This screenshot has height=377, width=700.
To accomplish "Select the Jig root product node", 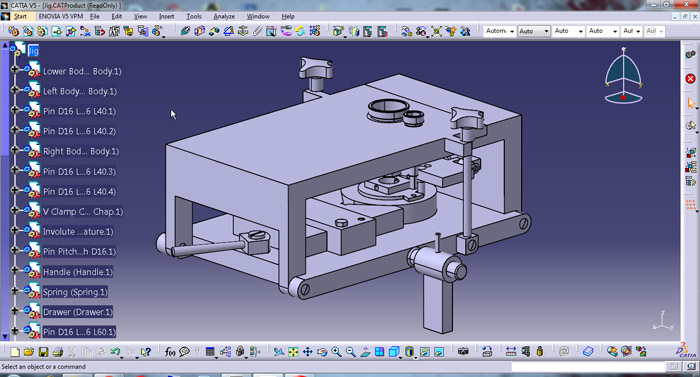I will click(33, 51).
